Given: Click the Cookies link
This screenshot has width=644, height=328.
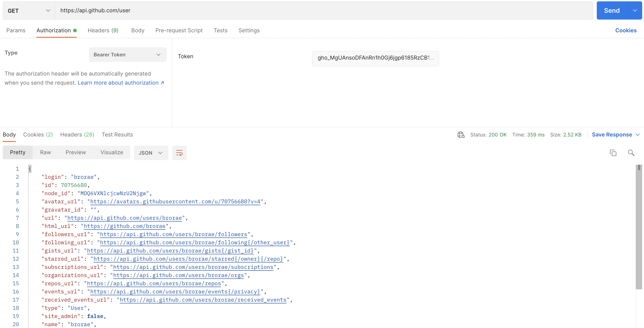Looking at the screenshot, I should (626, 30).
